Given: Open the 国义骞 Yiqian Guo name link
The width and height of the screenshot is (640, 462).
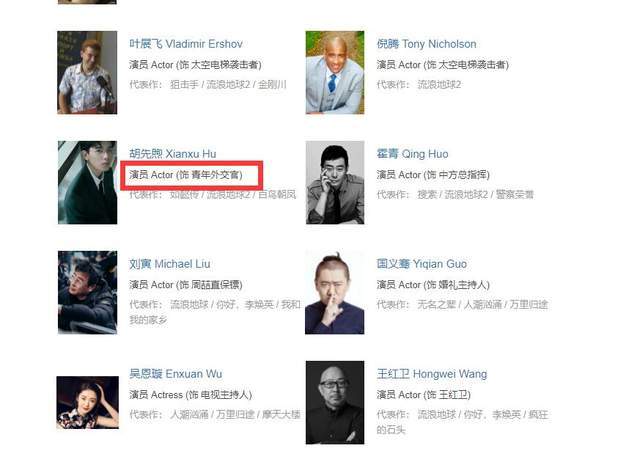Looking at the screenshot, I should (421, 264).
